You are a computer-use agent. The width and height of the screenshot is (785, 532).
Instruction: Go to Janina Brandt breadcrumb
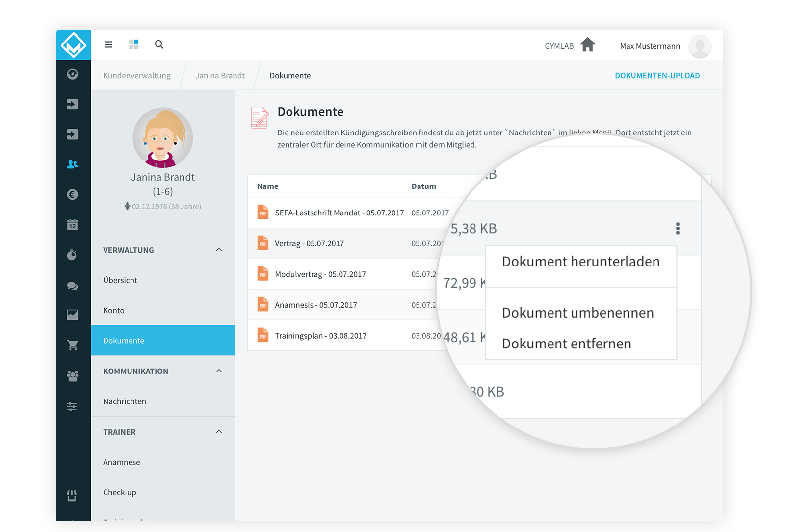click(220, 76)
